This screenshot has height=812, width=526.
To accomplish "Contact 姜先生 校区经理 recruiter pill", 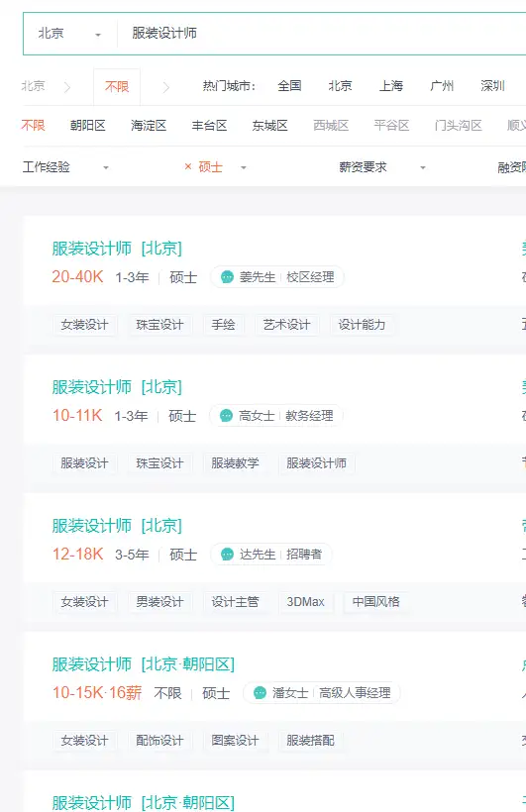I will [x=276, y=277].
